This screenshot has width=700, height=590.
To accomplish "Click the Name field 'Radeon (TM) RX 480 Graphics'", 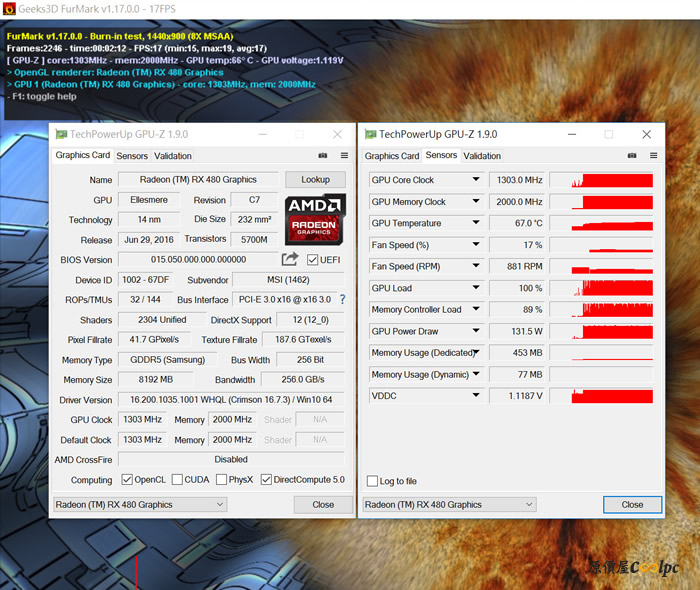I will pos(198,179).
